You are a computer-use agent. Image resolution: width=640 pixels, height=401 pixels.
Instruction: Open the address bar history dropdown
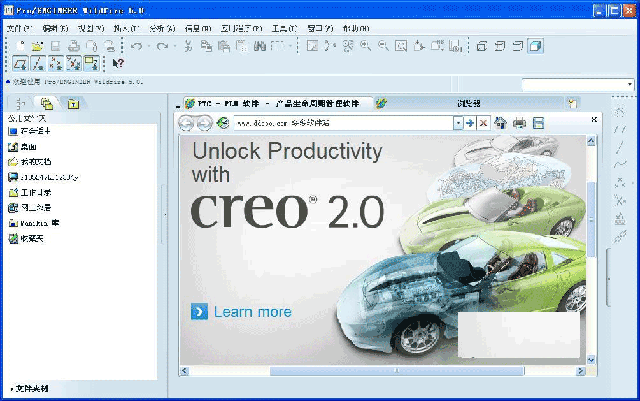[458, 123]
